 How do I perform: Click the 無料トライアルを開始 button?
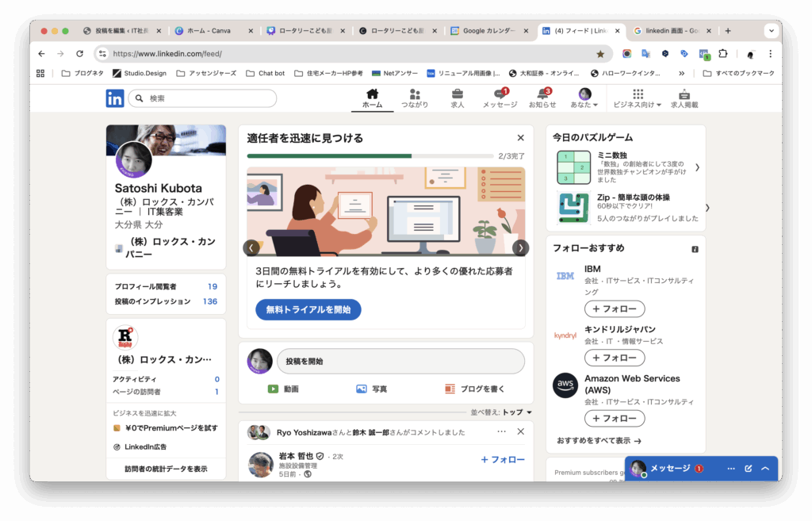tap(308, 309)
